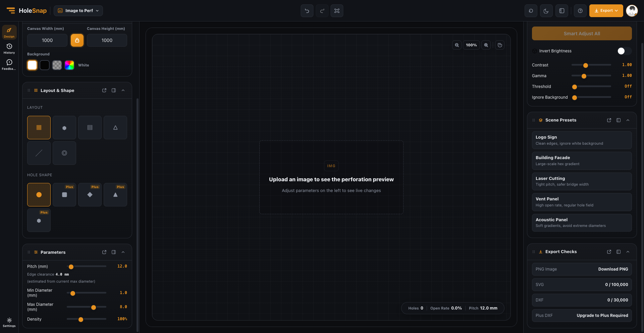Apply the Laser Cutting preset

click(582, 181)
